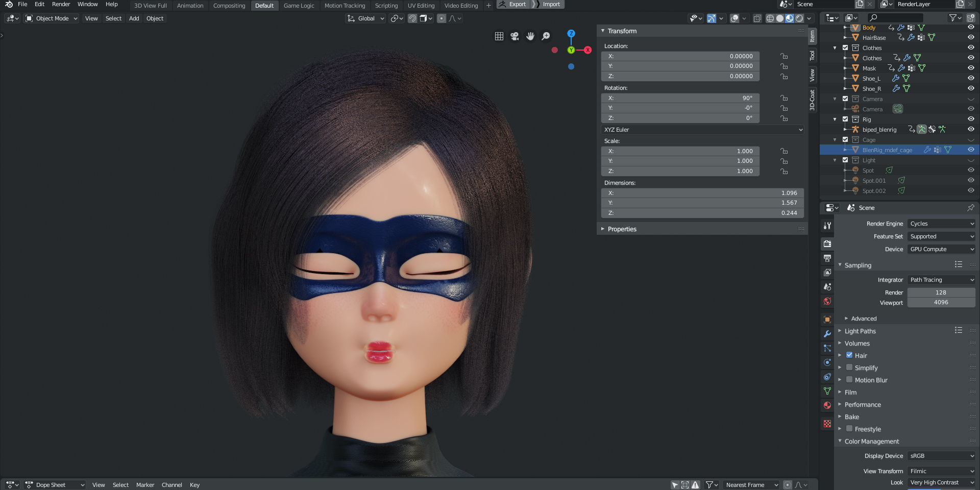Image resolution: width=980 pixels, height=490 pixels.
Task: Toggle viewport gizmos icon
Action: click(x=712, y=18)
